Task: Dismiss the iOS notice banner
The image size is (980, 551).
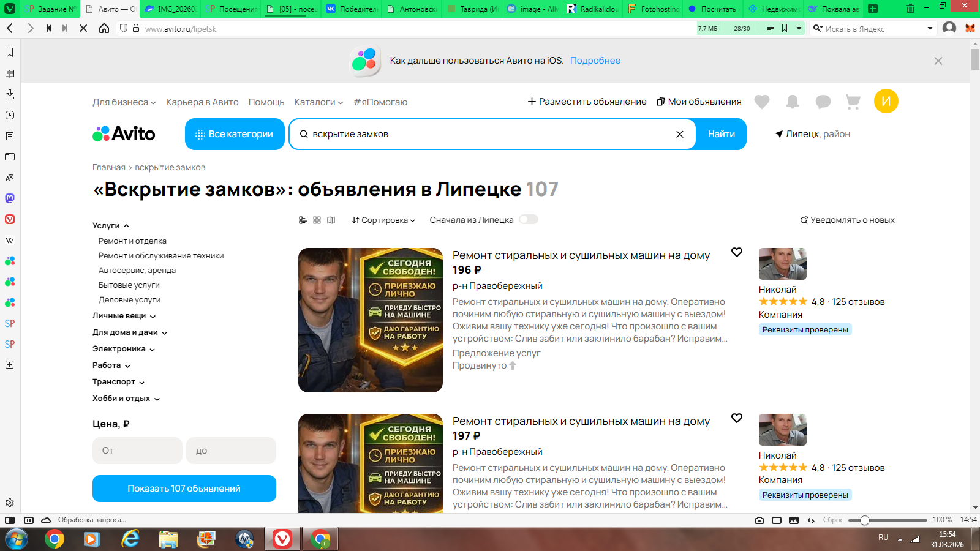Action: pos(938,61)
